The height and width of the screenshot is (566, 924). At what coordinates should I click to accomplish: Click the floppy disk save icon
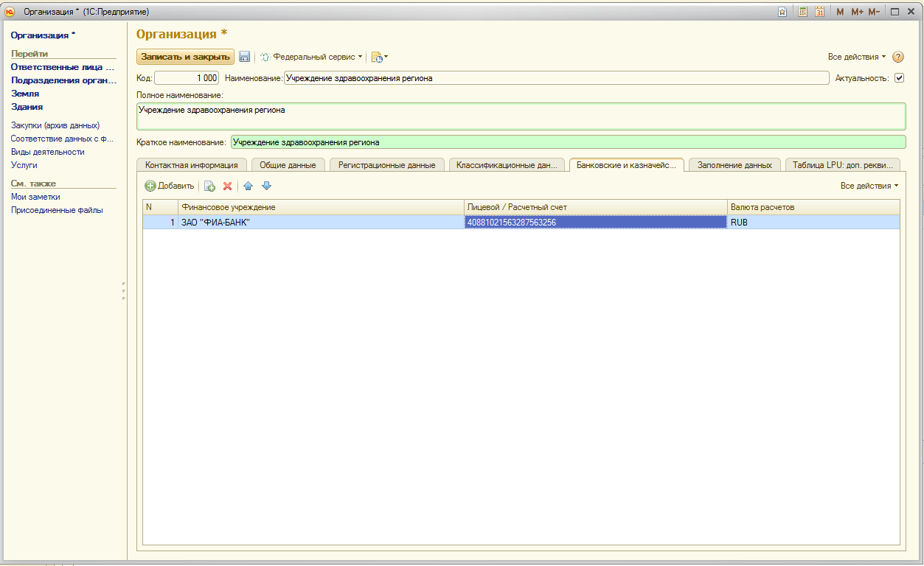pos(245,57)
